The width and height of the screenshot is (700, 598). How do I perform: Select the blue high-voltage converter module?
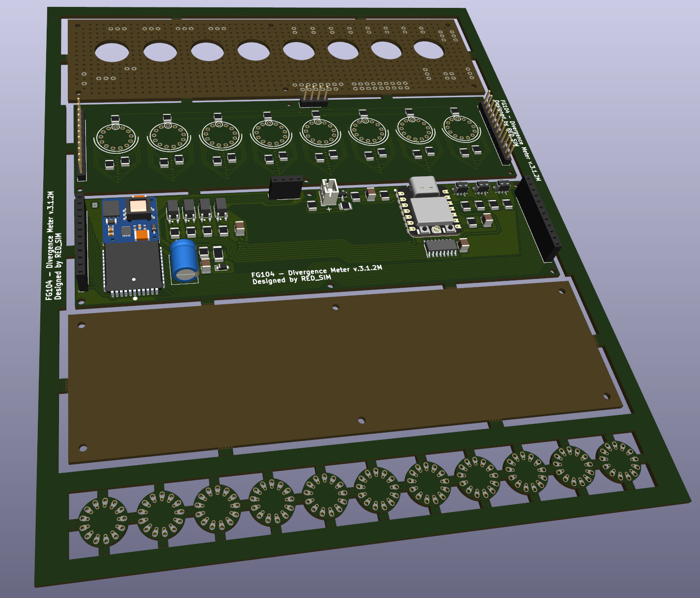pyautogui.click(x=130, y=219)
